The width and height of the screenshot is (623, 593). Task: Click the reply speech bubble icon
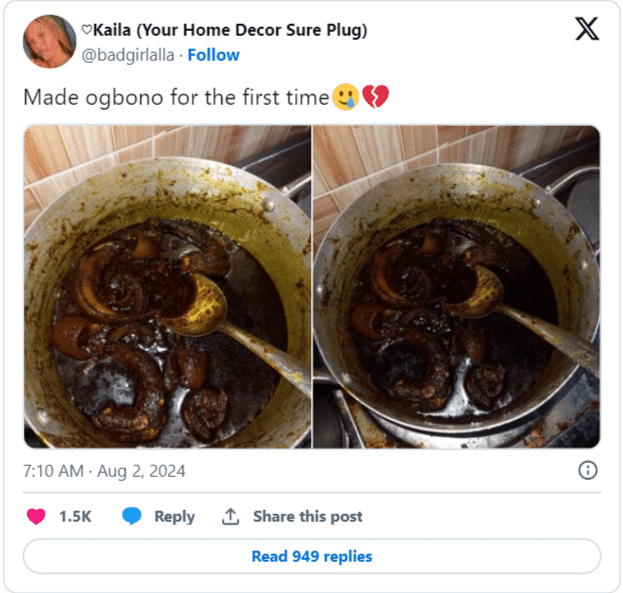(132, 516)
